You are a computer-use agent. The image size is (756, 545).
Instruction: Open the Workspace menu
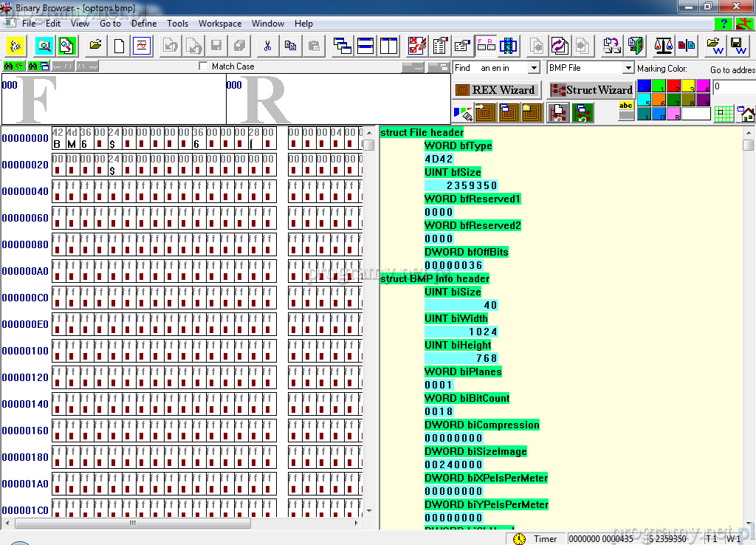point(219,24)
